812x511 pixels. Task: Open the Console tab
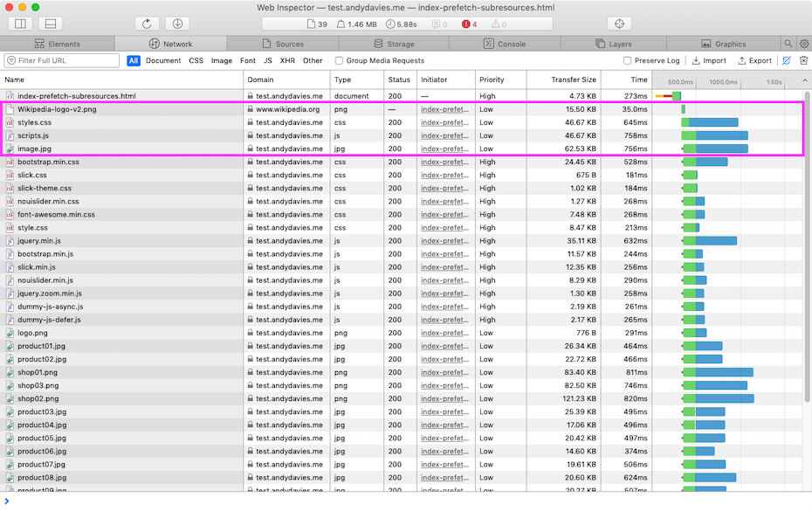[505, 44]
